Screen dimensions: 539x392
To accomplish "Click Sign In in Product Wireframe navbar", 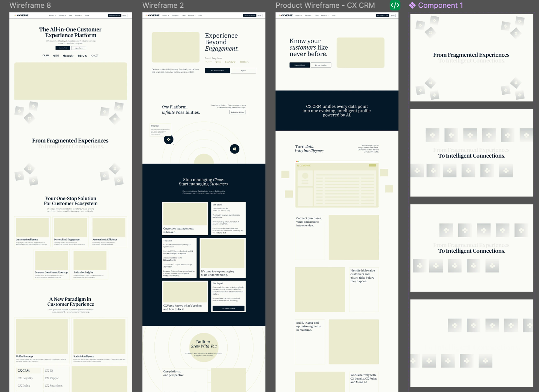I will click(x=392, y=15).
